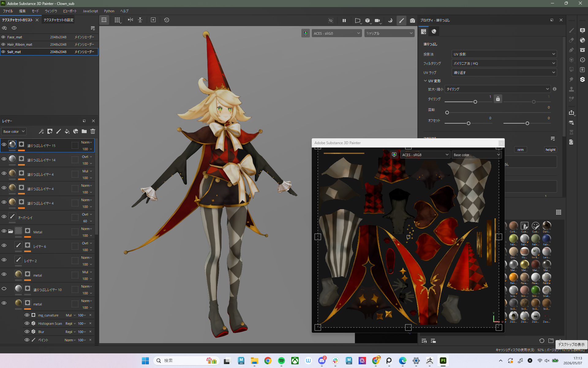Change blend mode of 塗りつぶしレイヤー 14 from Ovrl
588x368 pixels.
pos(87,157)
